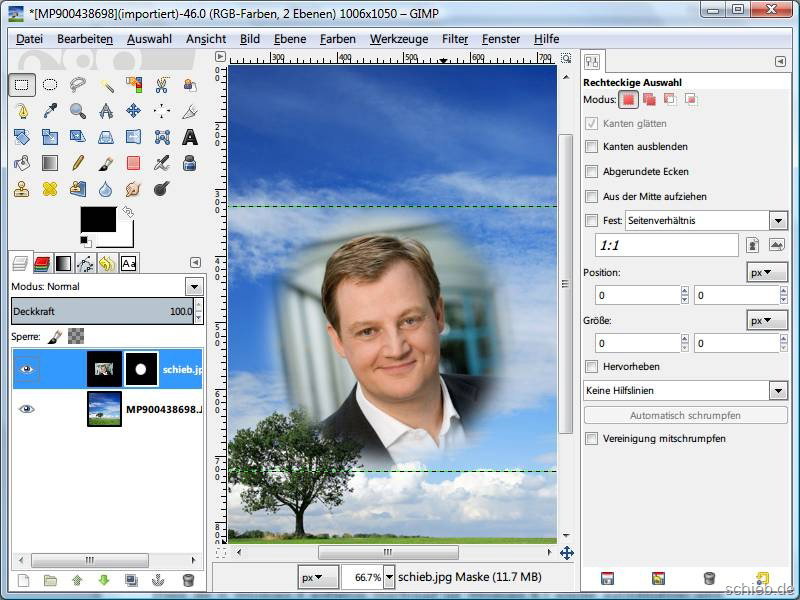
Task: Tick the Hervorheben checkbox
Action: (x=592, y=367)
